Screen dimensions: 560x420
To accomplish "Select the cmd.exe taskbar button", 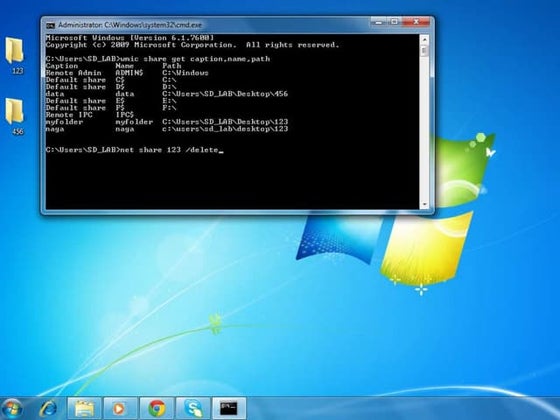I will (x=229, y=408).
